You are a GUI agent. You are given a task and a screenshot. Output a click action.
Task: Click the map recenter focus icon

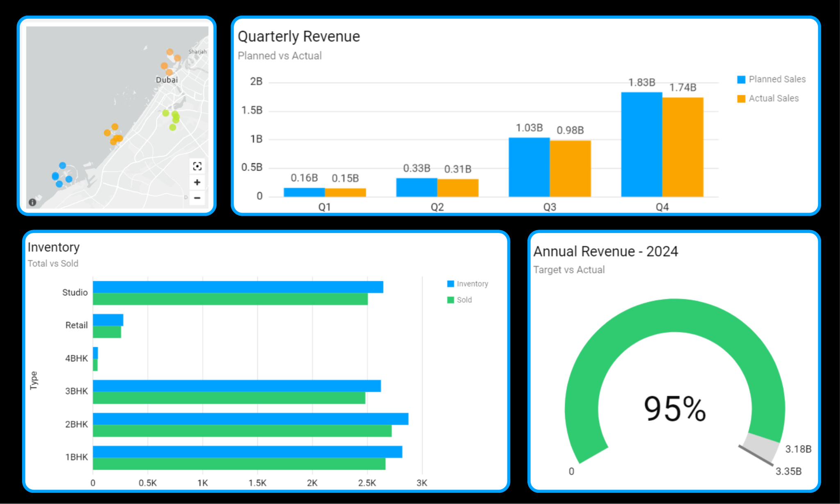click(x=197, y=166)
